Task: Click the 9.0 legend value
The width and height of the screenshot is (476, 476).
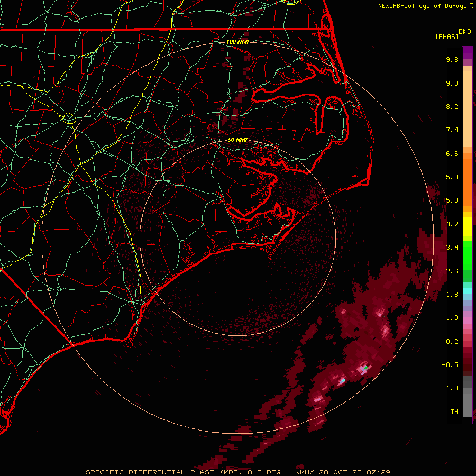Action: (x=452, y=83)
